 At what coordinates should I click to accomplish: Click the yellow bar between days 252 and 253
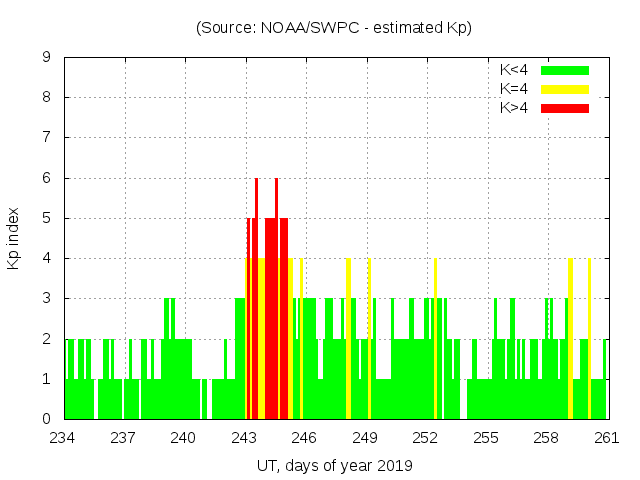coord(435,340)
